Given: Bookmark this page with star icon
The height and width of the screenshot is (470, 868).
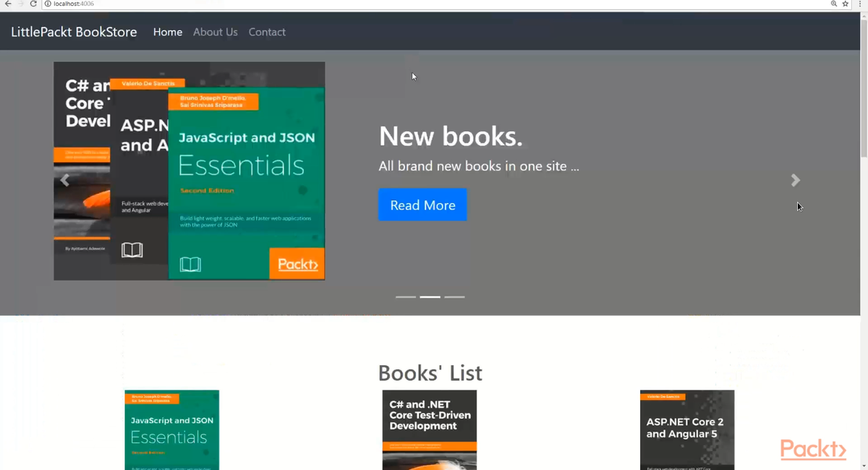Looking at the screenshot, I should pyautogui.click(x=846, y=4).
